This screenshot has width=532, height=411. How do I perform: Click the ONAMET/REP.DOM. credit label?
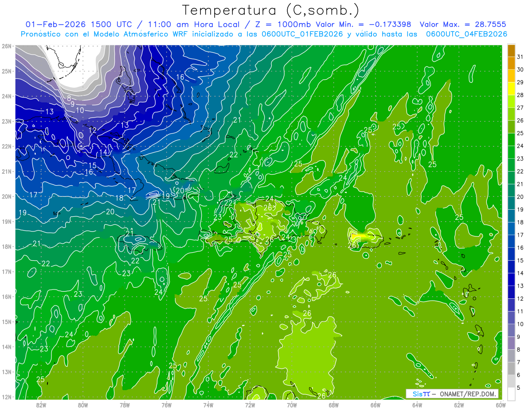(x=467, y=394)
